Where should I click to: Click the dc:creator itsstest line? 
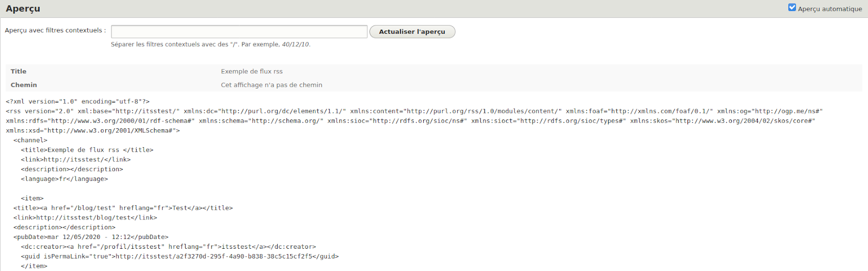click(x=168, y=247)
